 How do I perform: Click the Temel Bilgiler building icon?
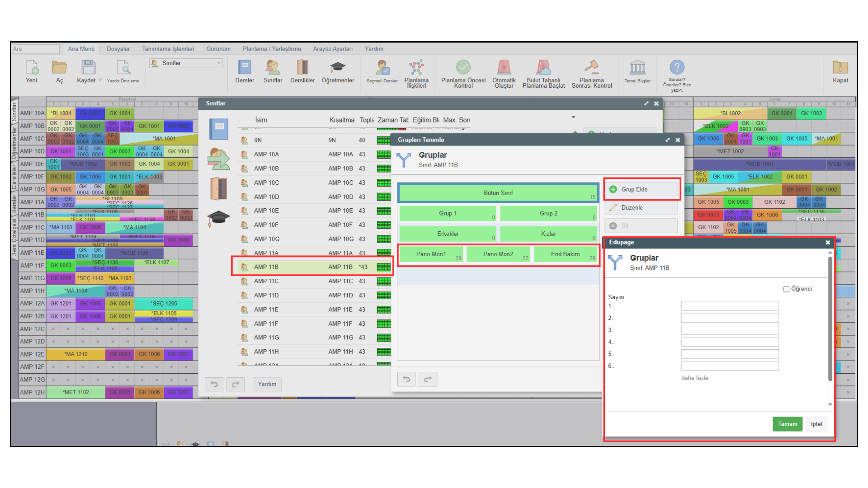[637, 68]
